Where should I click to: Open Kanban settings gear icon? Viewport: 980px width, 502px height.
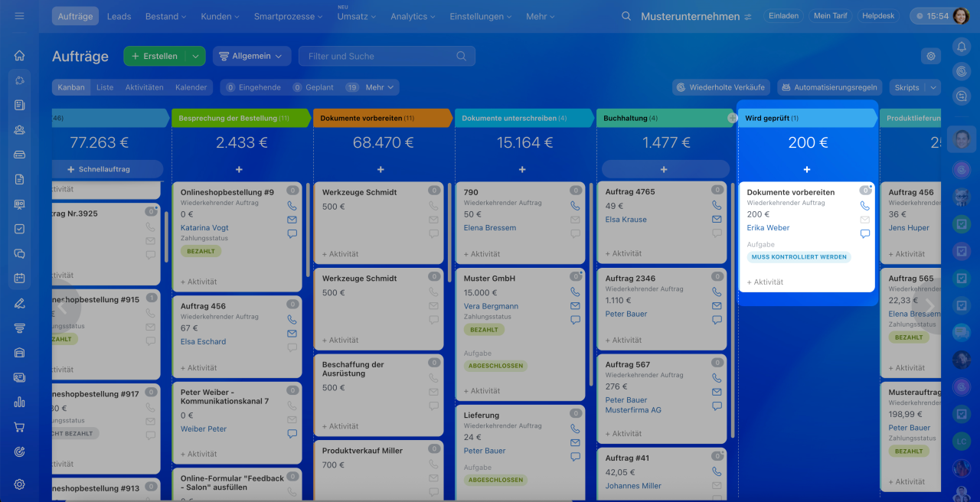tap(931, 56)
